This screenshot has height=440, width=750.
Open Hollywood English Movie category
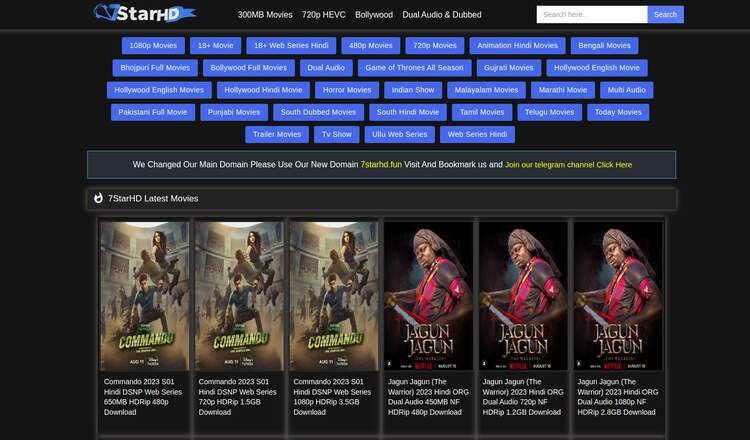(x=596, y=68)
